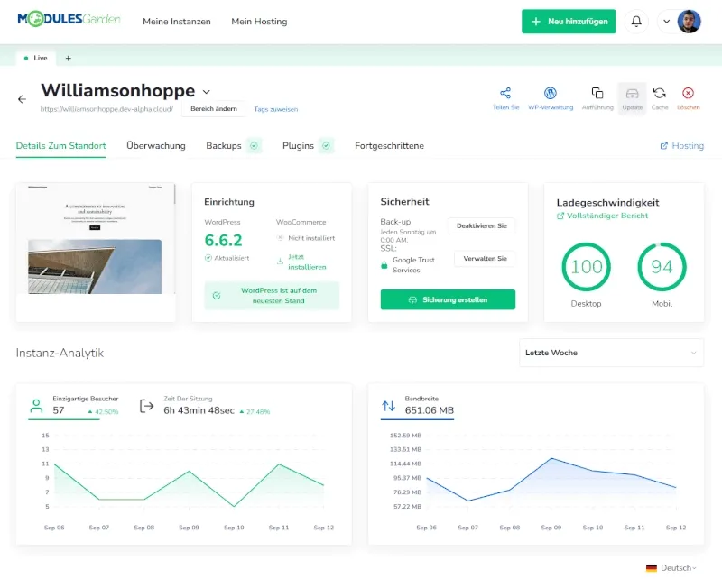Image resolution: width=722 pixels, height=588 pixels.
Task: Click the German flag icon
Action: coord(651,568)
